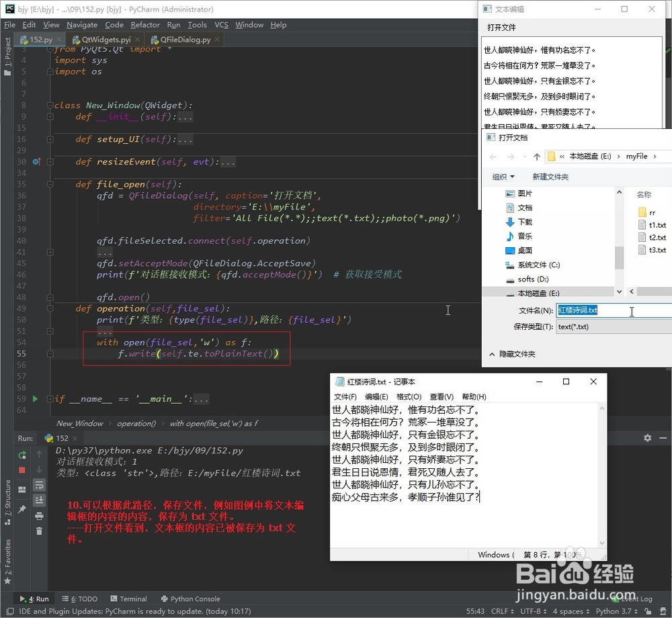Open the File menu in PyCharm

click(x=9, y=25)
